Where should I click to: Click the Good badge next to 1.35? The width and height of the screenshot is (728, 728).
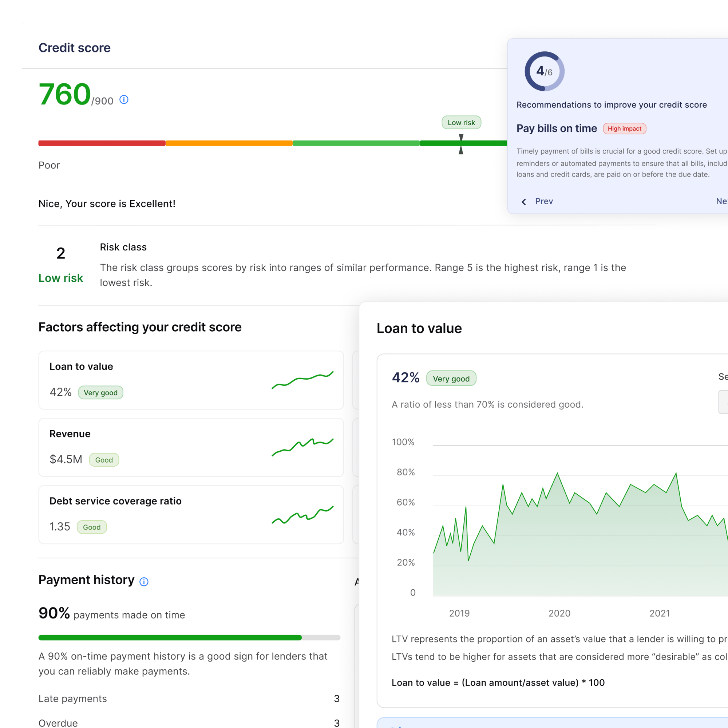click(92, 527)
